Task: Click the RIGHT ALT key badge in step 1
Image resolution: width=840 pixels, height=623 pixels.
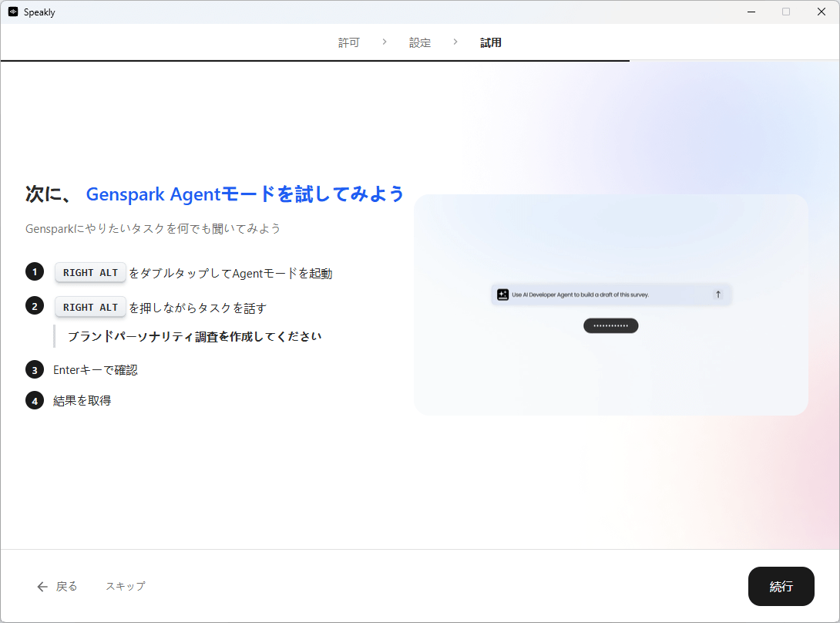Action: [x=90, y=273]
